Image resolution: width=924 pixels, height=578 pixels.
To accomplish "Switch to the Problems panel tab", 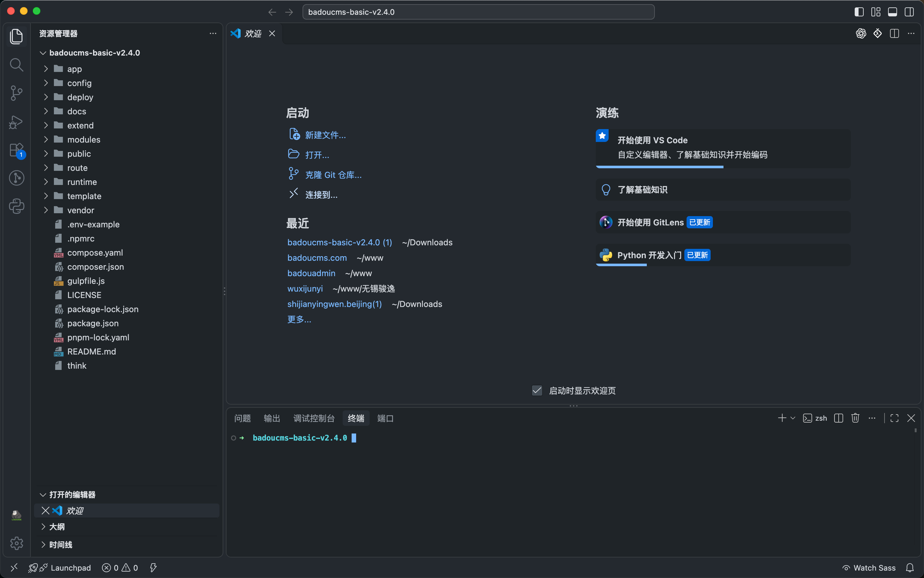I will pos(243,418).
